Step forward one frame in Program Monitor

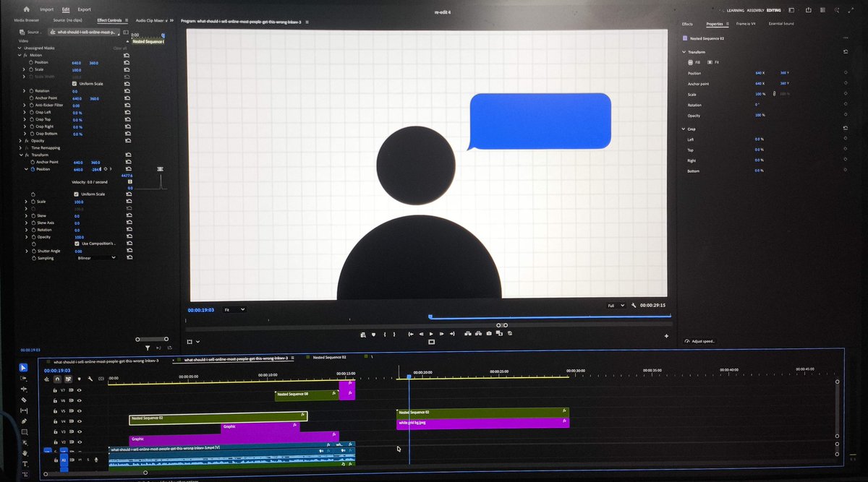tap(442, 334)
